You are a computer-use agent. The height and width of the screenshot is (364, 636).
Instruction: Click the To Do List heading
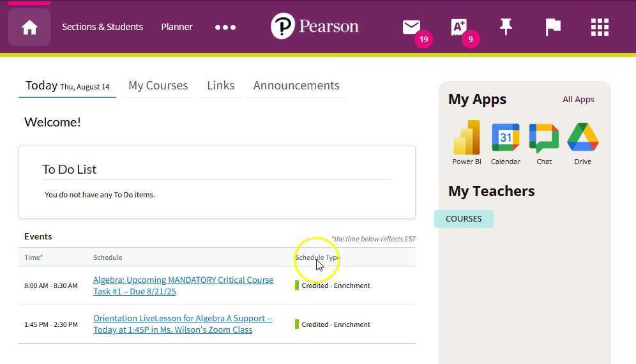point(70,169)
